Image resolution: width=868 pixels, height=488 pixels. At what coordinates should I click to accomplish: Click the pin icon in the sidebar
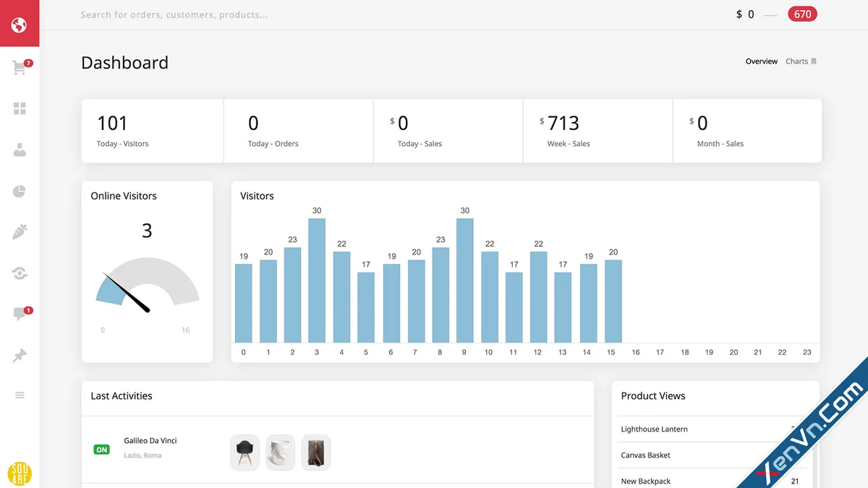[x=20, y=354]
